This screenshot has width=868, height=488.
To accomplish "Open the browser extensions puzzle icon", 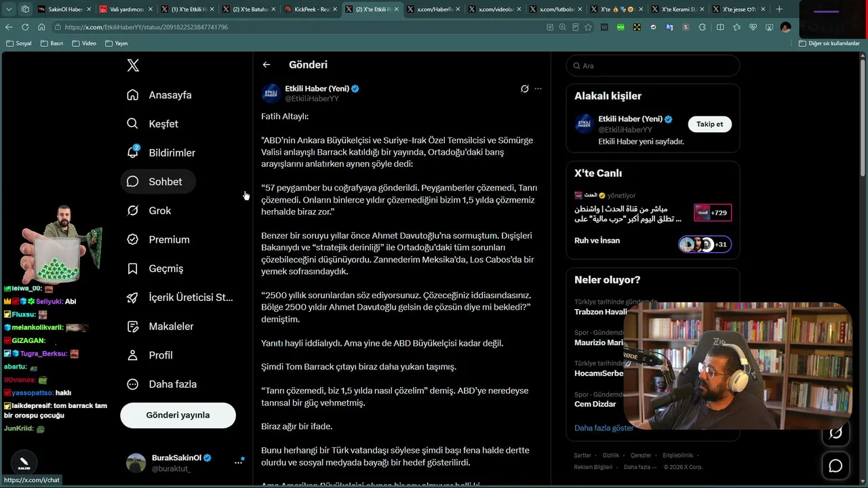I will click(x=702, y=27).
